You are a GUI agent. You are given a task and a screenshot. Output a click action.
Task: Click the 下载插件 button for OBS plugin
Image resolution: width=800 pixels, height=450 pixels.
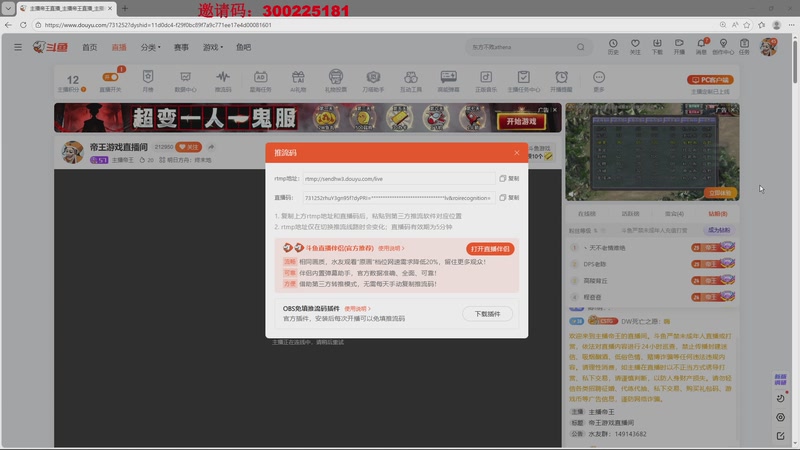click(487, 314)
